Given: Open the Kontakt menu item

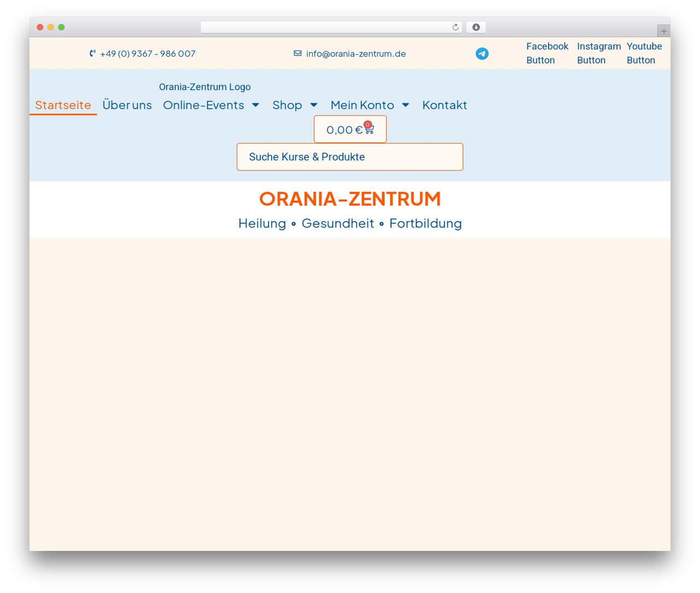Looking at the screenshot, I should (445, 105).
